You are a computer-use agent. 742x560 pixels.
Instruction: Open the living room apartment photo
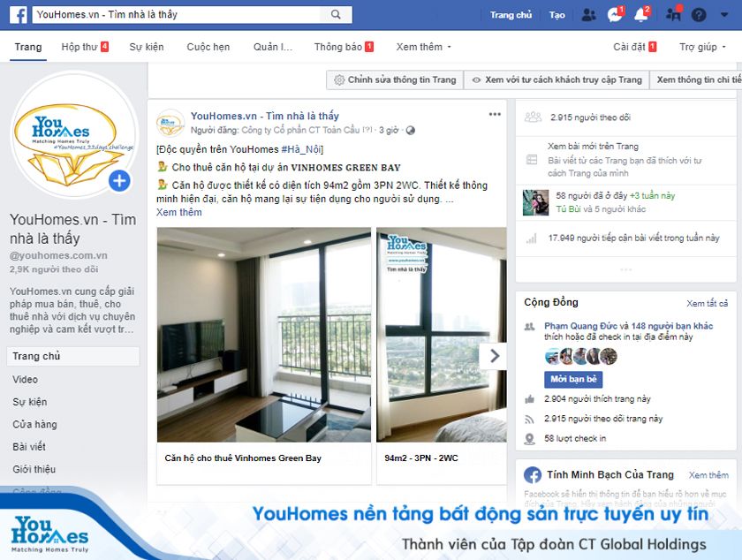coord(264,335)
